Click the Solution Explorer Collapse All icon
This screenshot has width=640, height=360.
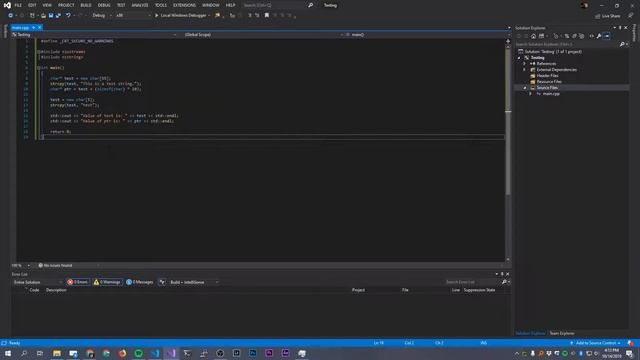tap(574, 36)
